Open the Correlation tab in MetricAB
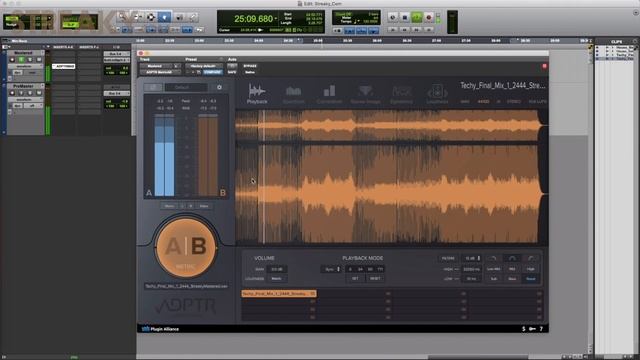The image size is (640, 360). tap(329, 94)
